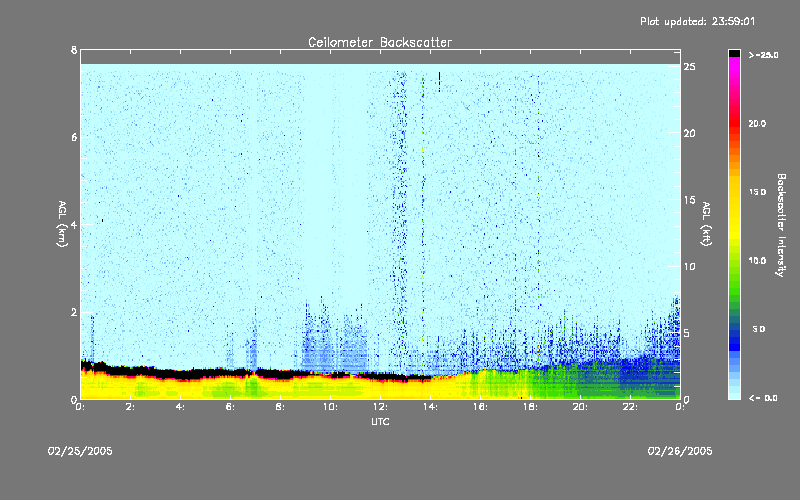
Task: Select the start date 02/25/2005
Action: pyautogui.click(x=80, y=451)
